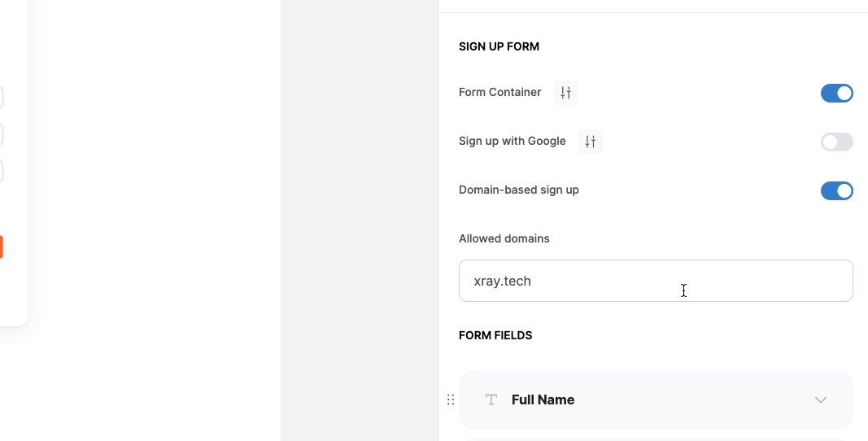Enable the Sign up with Google toggle
Image resolution: width=868 pixels, height=441 pixels.
(836, 142)
